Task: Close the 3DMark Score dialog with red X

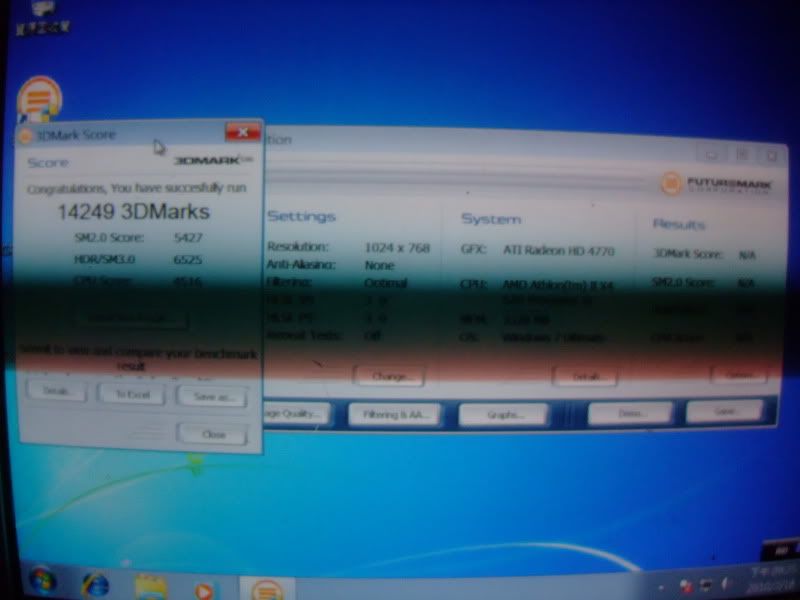Action: pos(243,133)
